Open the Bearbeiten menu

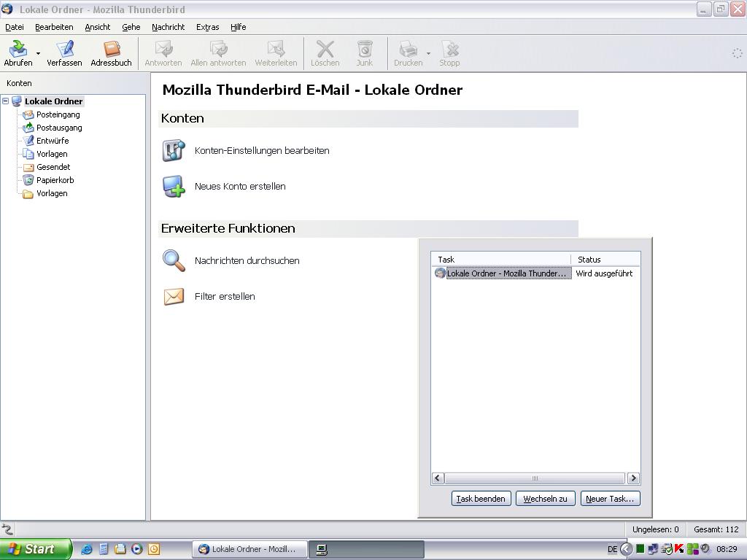click(x=54, y=27)
